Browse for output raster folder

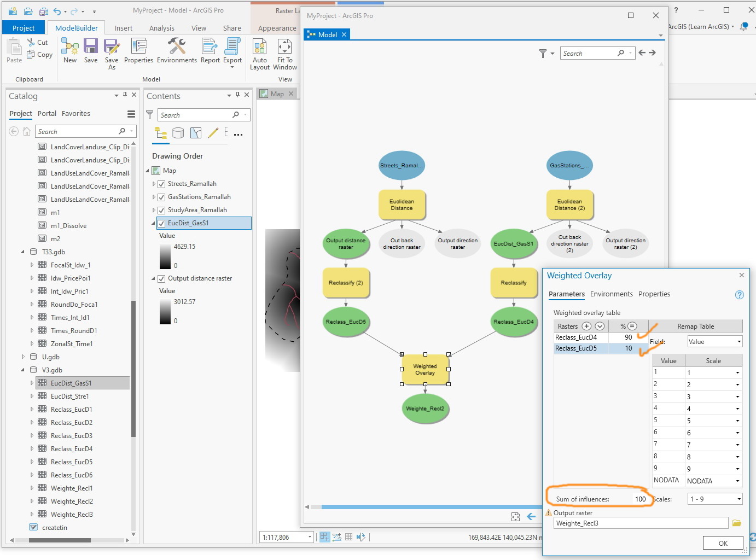click(737, 523)
